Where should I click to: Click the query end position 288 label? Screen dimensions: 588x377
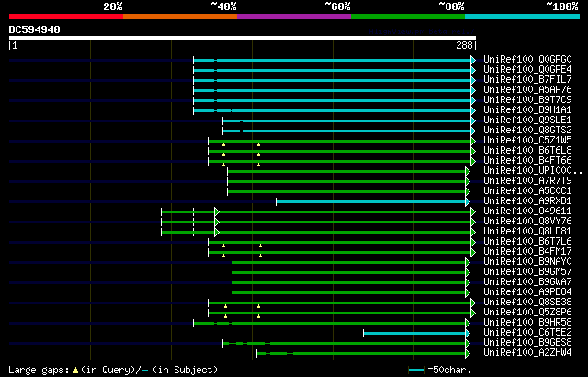pos(464,45)
